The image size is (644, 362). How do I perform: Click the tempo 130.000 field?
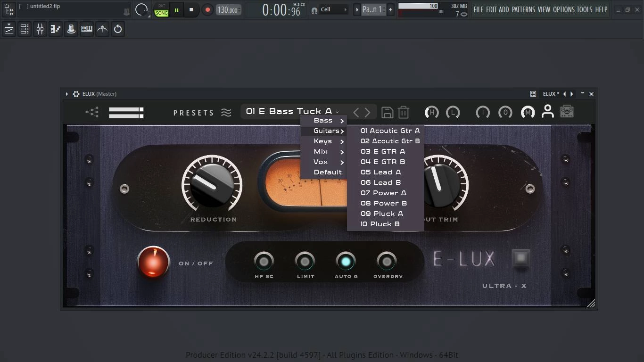click(229, 10)
